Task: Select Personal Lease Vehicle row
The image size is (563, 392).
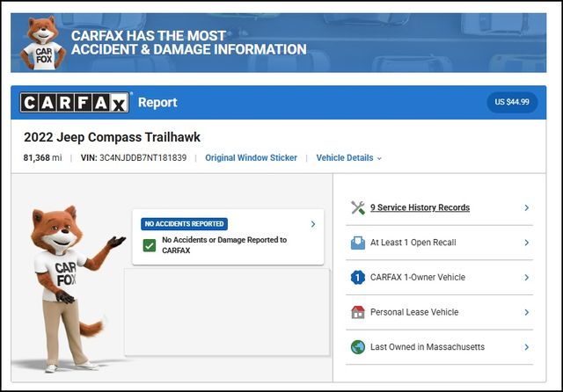Action: point(413,312)
